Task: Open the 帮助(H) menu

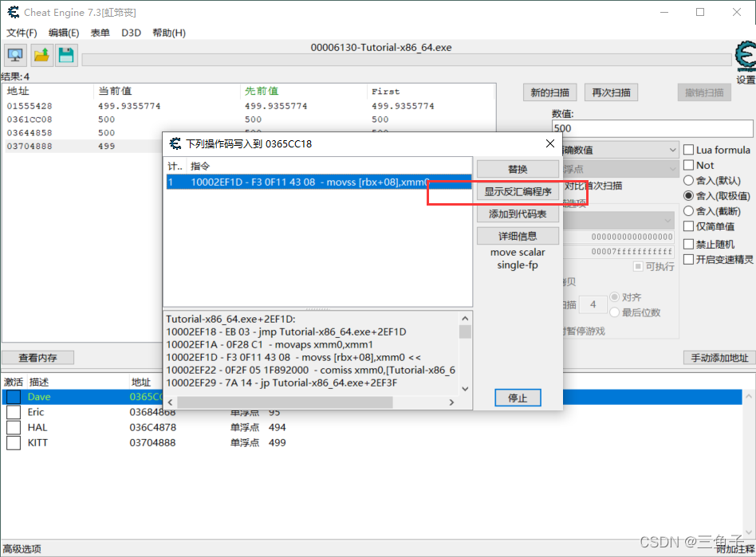Action: pyautogui.click(x=169, y=33)
